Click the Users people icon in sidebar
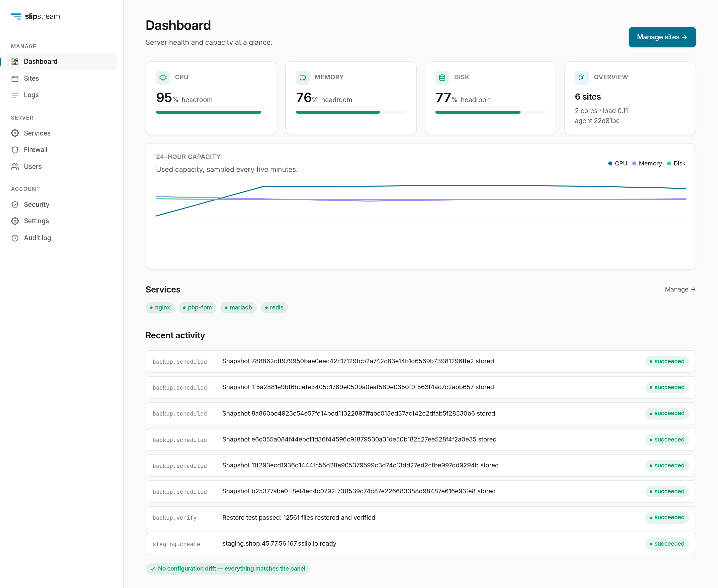The image size is (718, 588). pyautogui.click(x=15, y=167)
